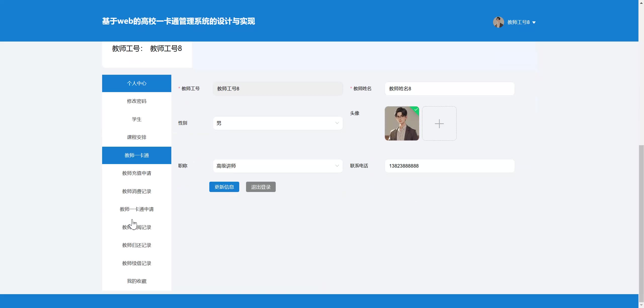
Task: Select the 教师一卡通 menu item
Action: tap(137, 155)
